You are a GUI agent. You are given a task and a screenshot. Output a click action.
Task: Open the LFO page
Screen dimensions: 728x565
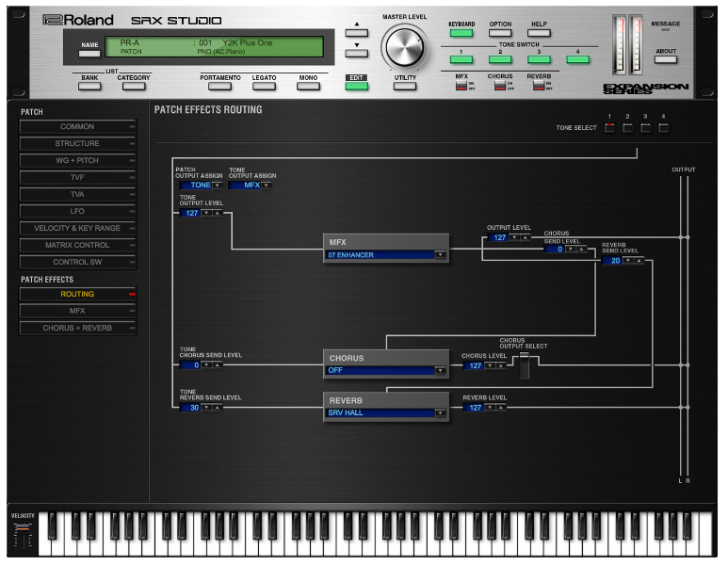77,211
